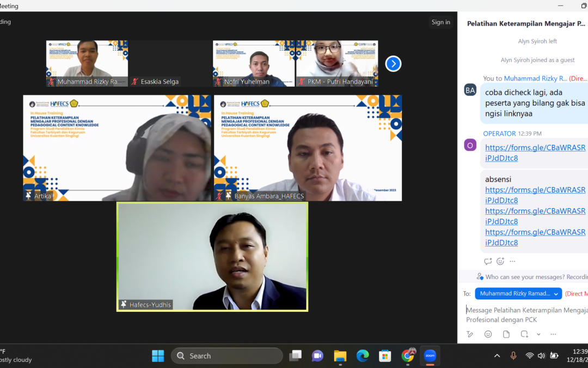This screenshot has height=368, width=588.
Task: Select PKM - Putri Handayani video thumbnail
Action: pos(337,63)
